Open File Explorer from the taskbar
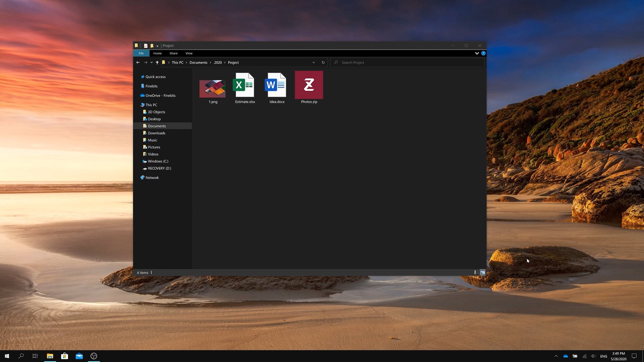 tap(50, 356)
